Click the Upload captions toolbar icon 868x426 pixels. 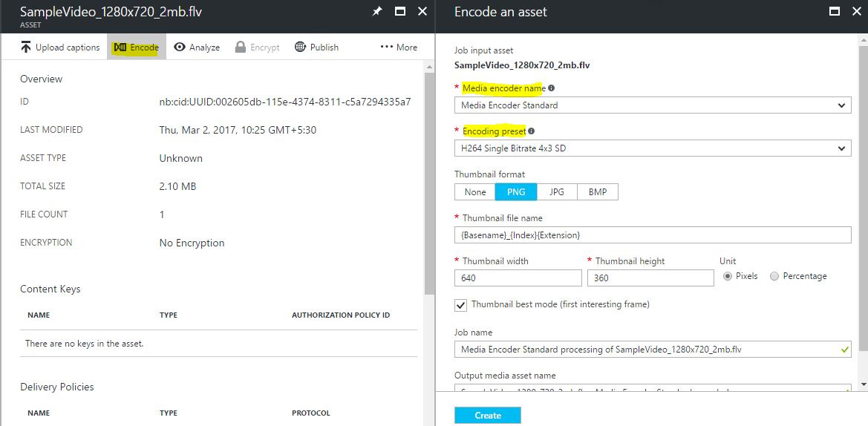[26, 47]
